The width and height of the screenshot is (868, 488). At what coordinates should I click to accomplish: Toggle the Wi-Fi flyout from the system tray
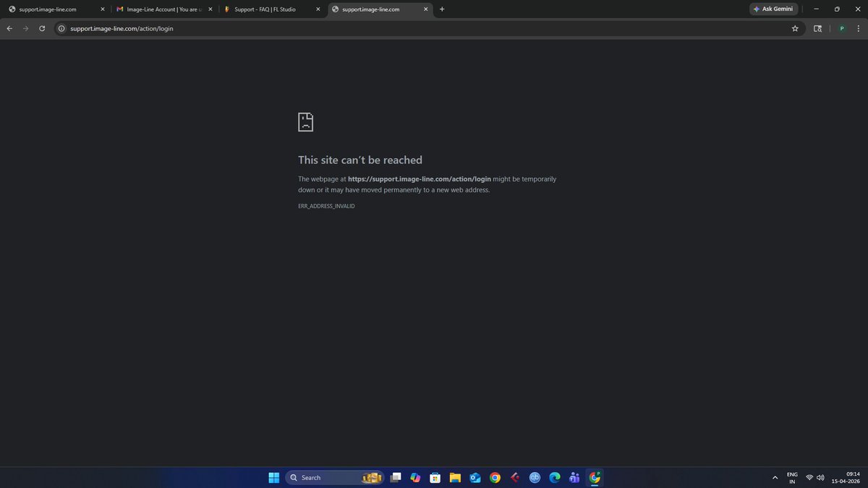tap(809, 477)
